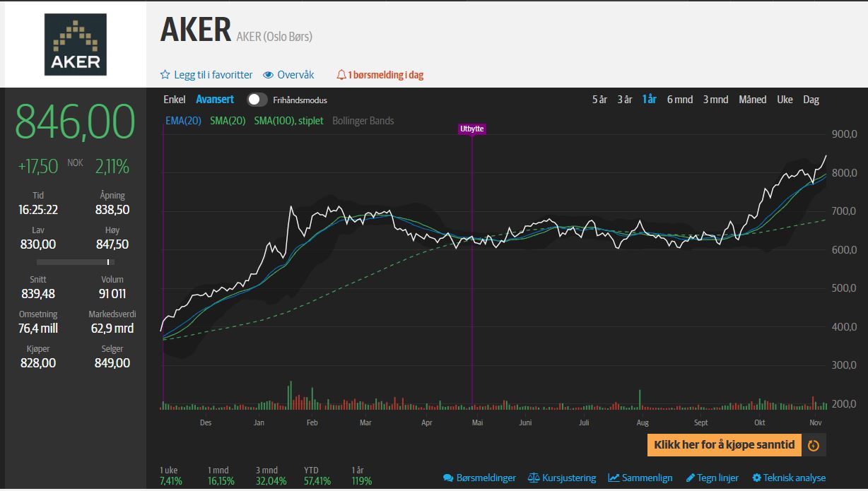Click the Utbytte marker on chart

point(471,129)
